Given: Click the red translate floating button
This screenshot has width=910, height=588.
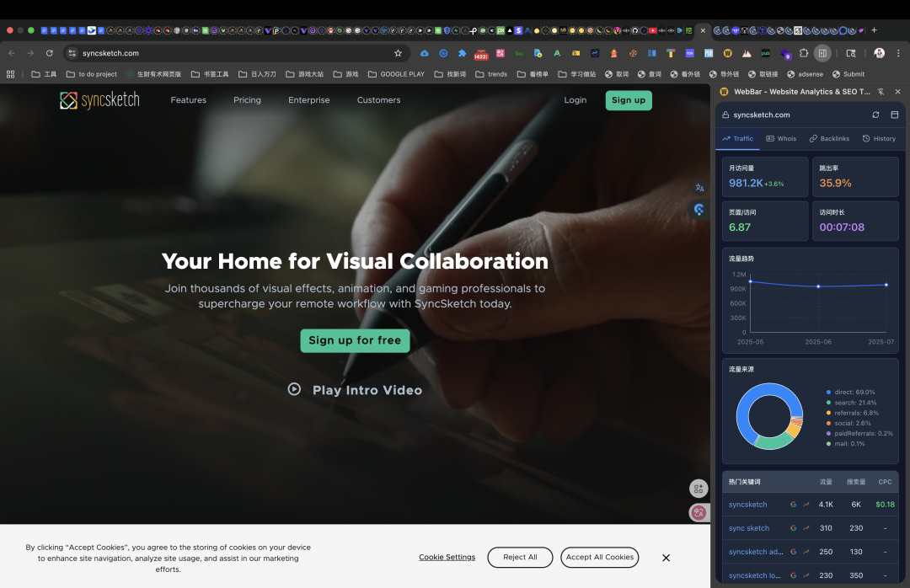Looking at the screenshot, I should click(699, 512).
